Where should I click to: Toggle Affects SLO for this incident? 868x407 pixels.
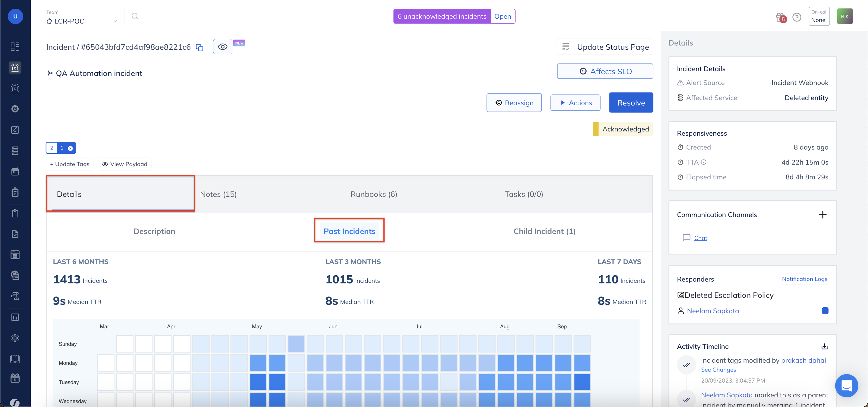click(605, 71)
